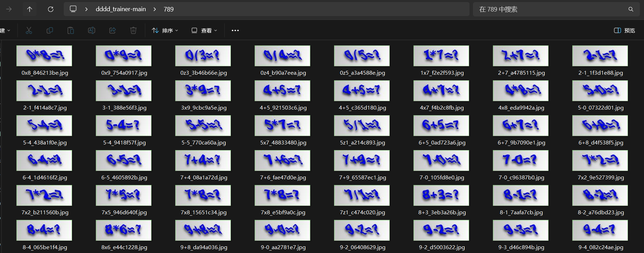Click the Copy icon in the toolbar

(50, 30)
